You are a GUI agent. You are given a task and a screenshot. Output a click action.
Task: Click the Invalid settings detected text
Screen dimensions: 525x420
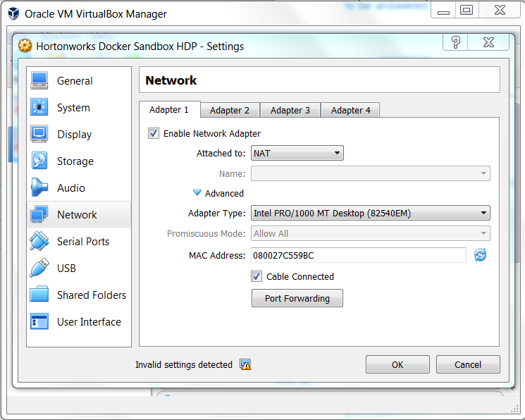184,364
